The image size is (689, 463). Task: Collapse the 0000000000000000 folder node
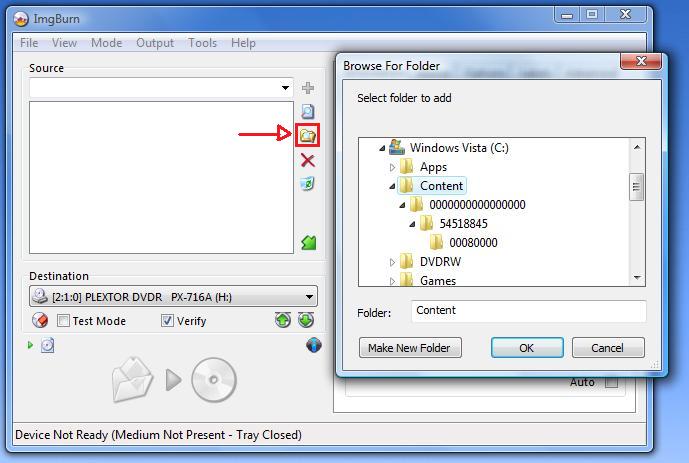coord(402,205)
